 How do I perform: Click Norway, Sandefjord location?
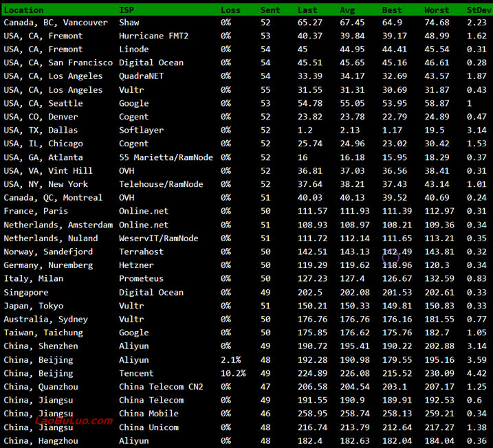pyautogui.click(x=48, y=251)
